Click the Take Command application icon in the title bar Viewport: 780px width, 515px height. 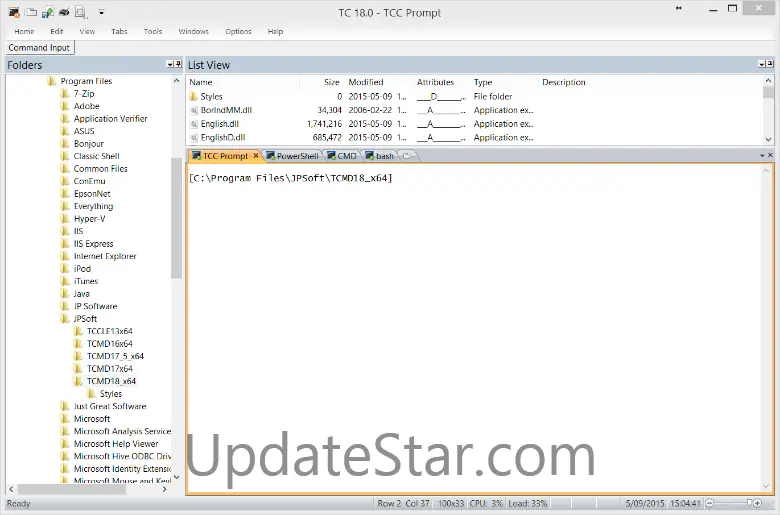(x=14, y=12)
